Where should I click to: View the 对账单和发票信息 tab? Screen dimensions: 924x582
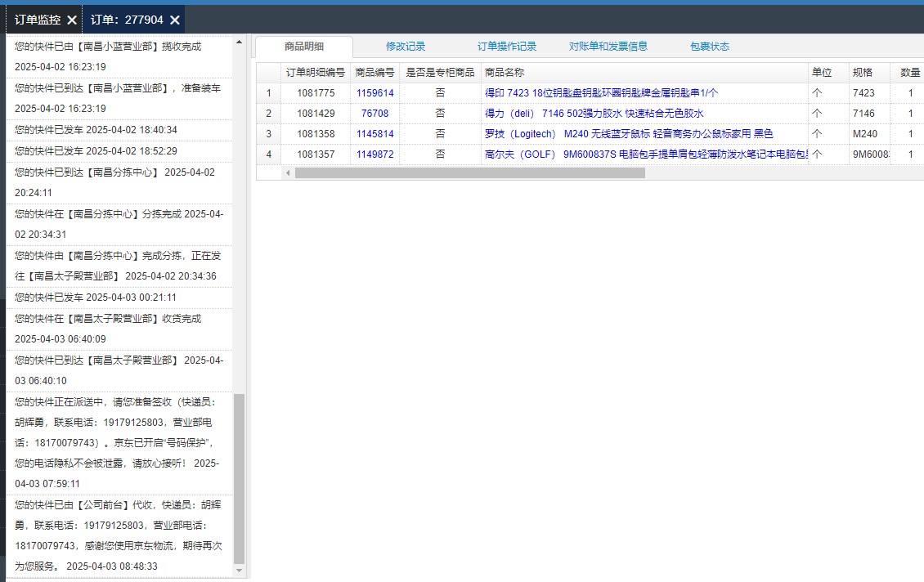click(x=608, y=47)
